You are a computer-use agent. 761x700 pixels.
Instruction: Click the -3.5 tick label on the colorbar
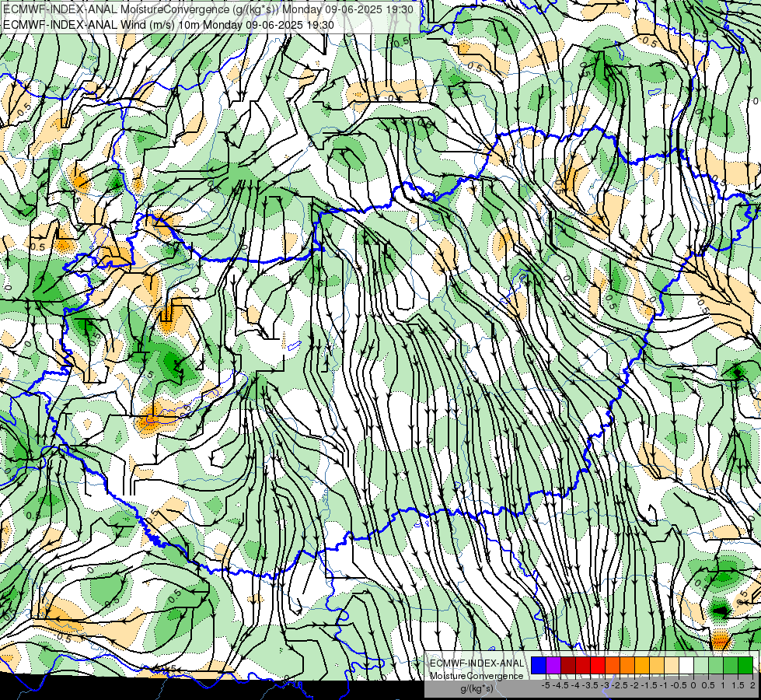pos(590,685)
